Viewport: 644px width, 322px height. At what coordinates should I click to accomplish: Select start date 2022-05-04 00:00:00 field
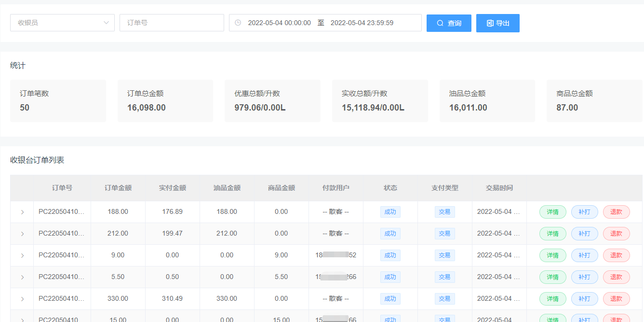[x=279, y=23]
